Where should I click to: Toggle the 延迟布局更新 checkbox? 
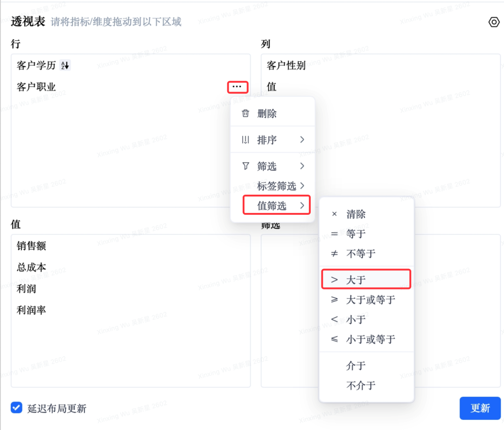[x=17, y=408]
